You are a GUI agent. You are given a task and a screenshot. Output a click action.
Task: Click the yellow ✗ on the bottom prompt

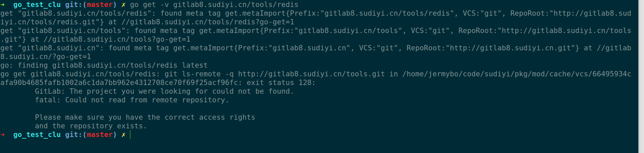coord(123,135)
